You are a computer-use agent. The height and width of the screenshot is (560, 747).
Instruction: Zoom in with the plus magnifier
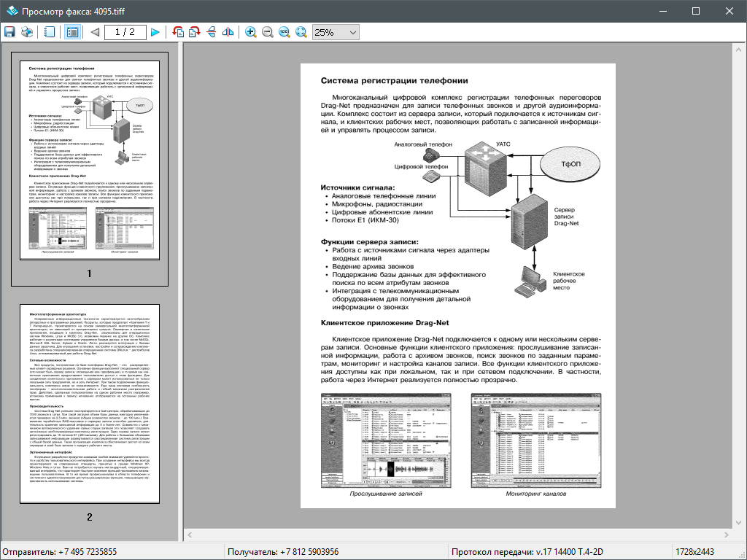point(251,32)
